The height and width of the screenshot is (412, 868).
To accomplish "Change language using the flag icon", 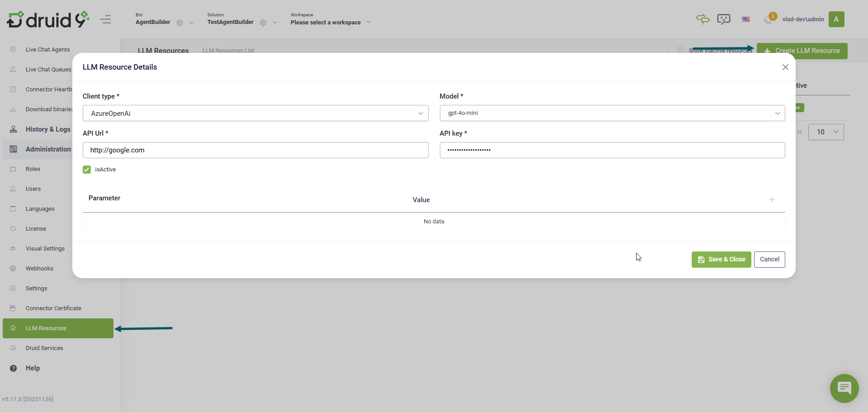I will point(746,19).
